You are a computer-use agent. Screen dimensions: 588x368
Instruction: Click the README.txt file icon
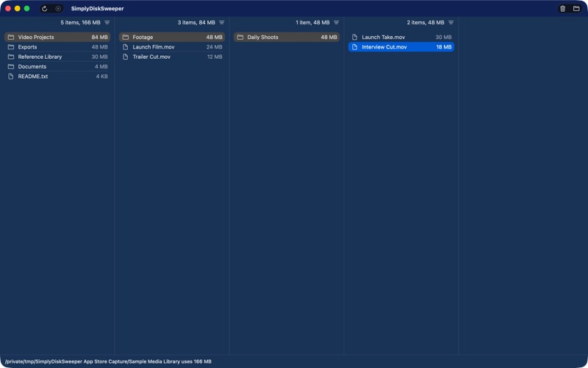[x=11, y=77]
